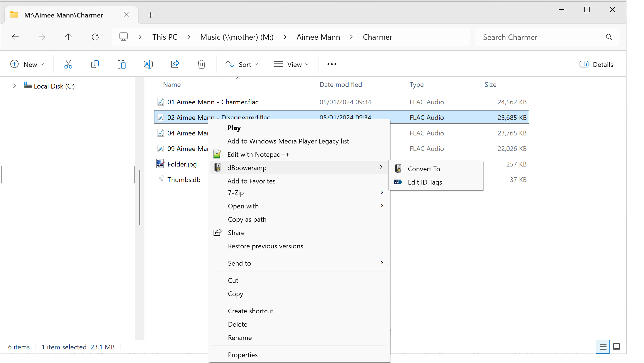
Task: Click the Rename toolbar icon
Action: click(x=148, y=64)
